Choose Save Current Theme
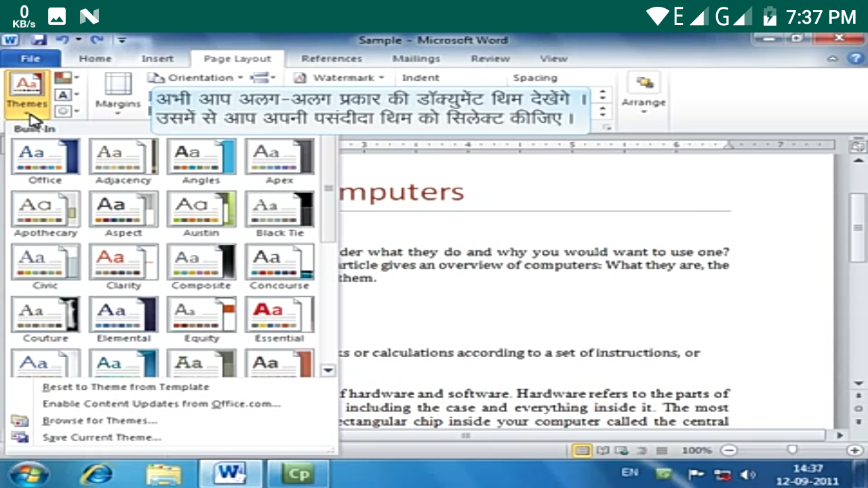This screenshot has height=488, width=868. (x=102, y=437)
